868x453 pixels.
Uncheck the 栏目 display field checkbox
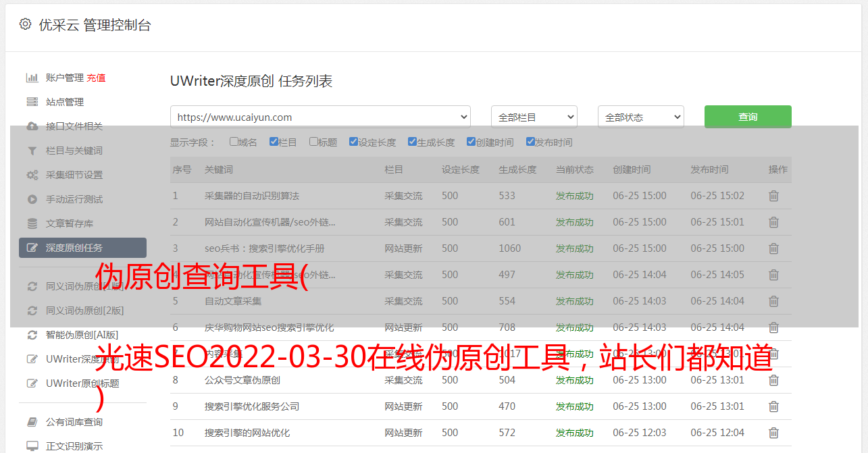point(274,142)
